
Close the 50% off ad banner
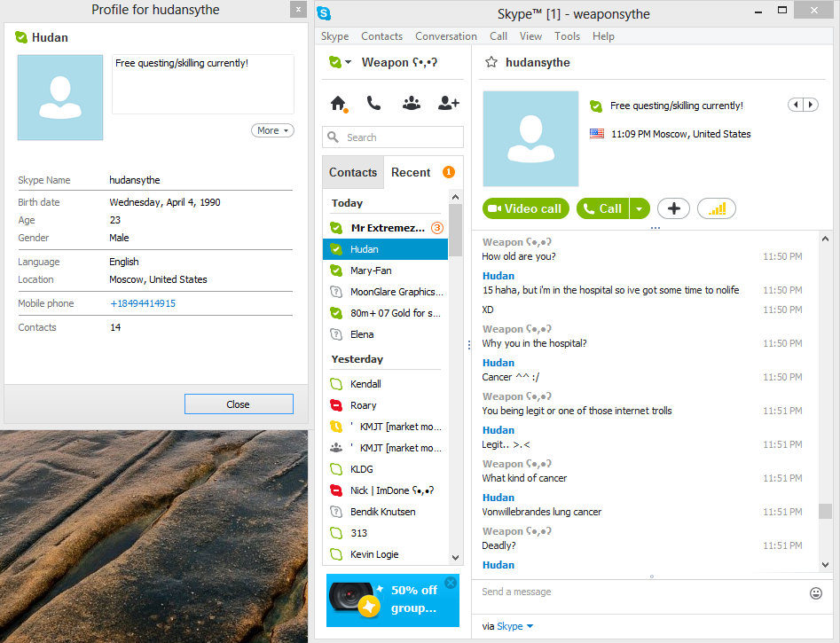click(x=451, y=583)
